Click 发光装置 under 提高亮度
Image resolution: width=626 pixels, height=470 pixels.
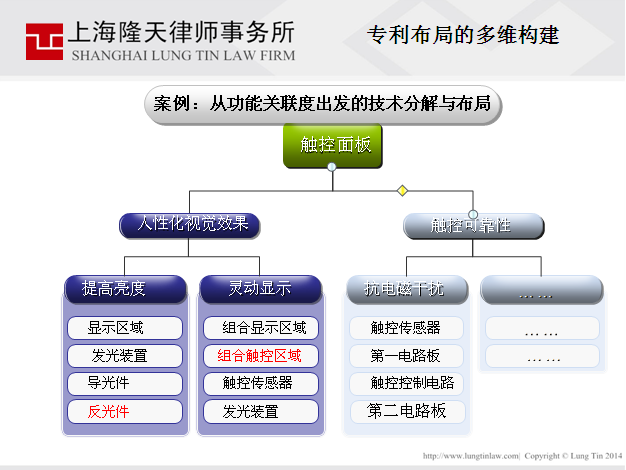click(x=125, y=356)
